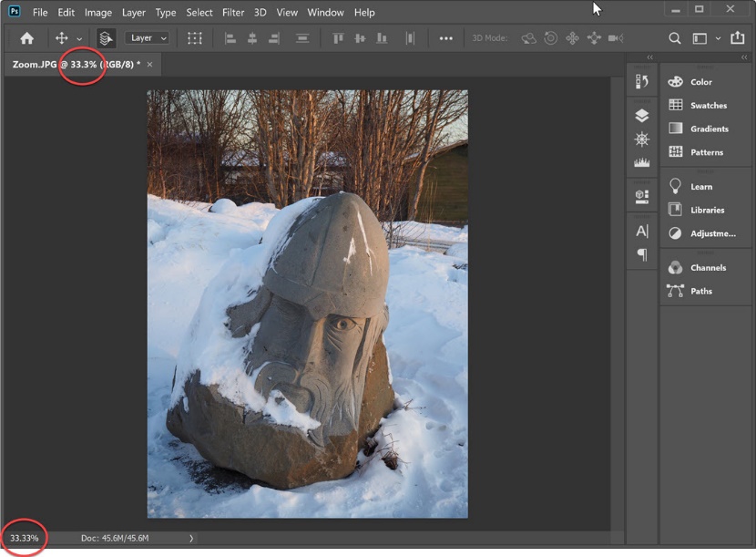The image size is (756, 557).
Task: Align horizontal centers icon
Action: (252, 38)
